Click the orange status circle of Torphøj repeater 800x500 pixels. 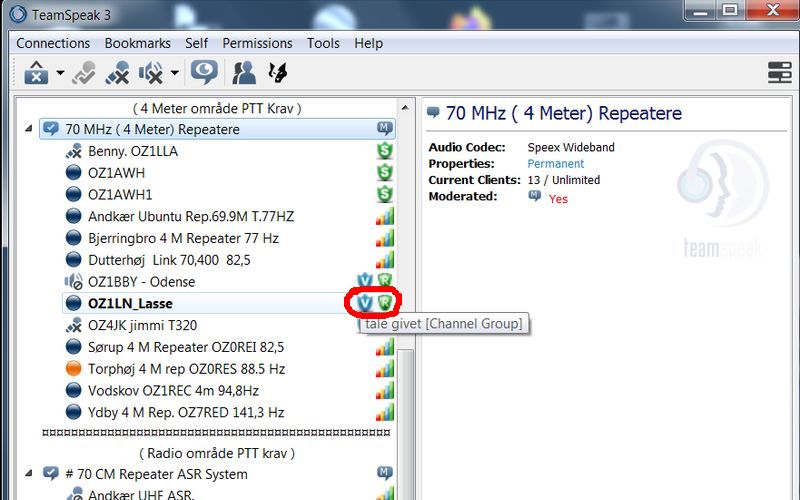click(74, 369)
